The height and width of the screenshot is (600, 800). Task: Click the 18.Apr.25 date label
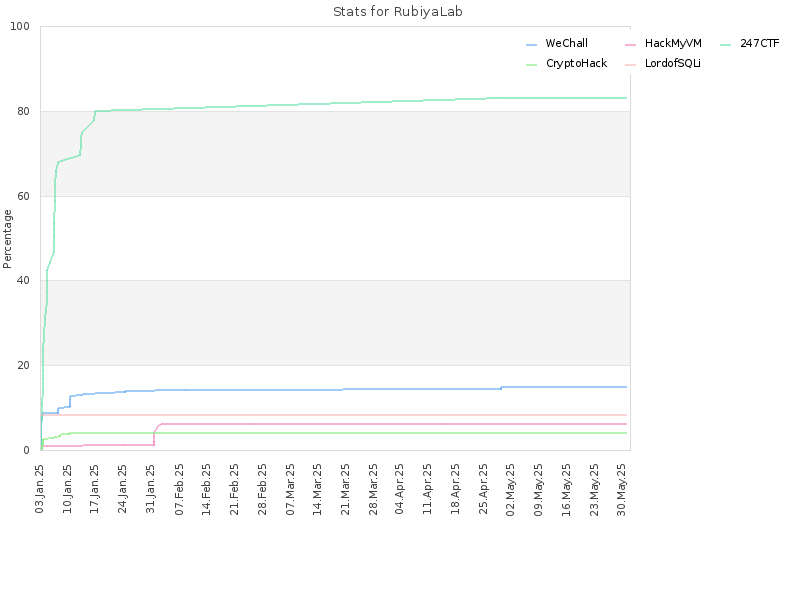pyautogui.click(x=456, y=489)
